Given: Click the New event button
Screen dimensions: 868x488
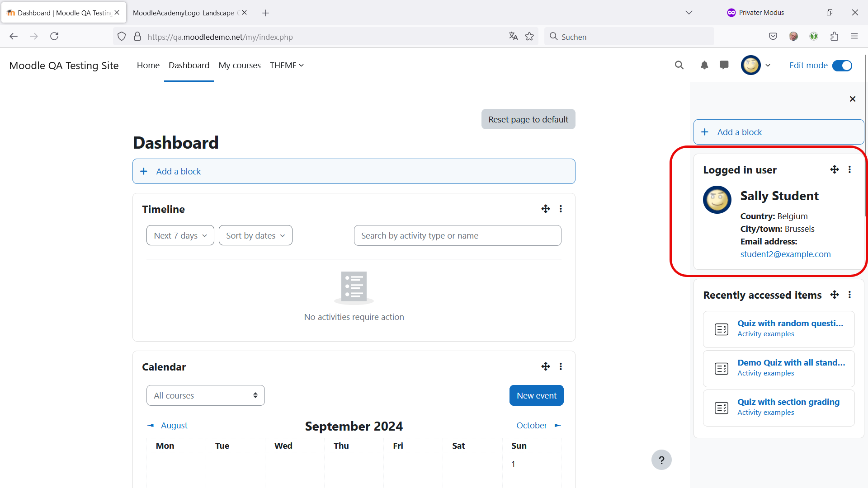Looking at the screenshot, I should pyautogui.click(x=537, y=395).
